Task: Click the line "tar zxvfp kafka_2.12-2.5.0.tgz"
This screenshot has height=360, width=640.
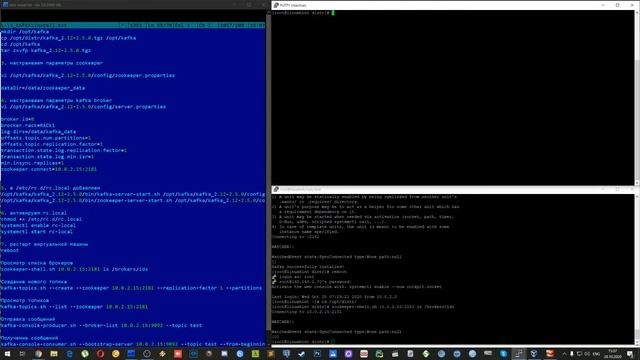Action: (46, 50)
